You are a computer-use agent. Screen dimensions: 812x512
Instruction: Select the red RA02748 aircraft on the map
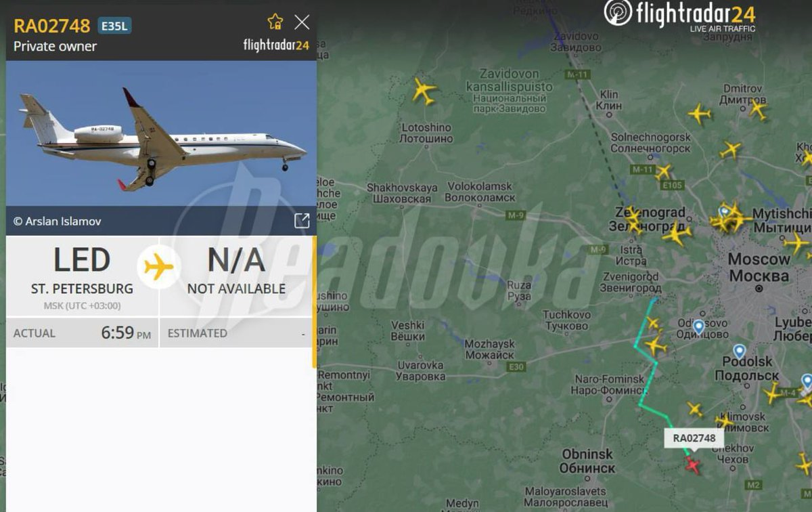tap(692, 465)
